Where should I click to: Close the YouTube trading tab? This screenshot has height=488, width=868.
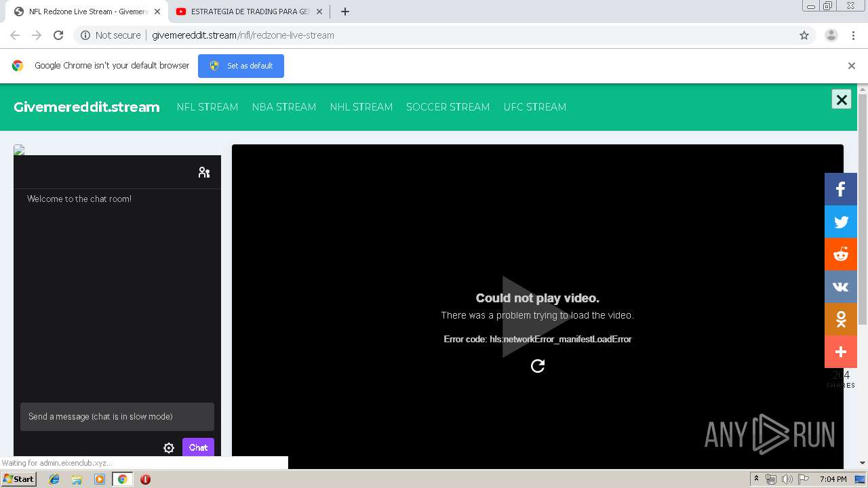pyautogui.click(x=319, y=12)
